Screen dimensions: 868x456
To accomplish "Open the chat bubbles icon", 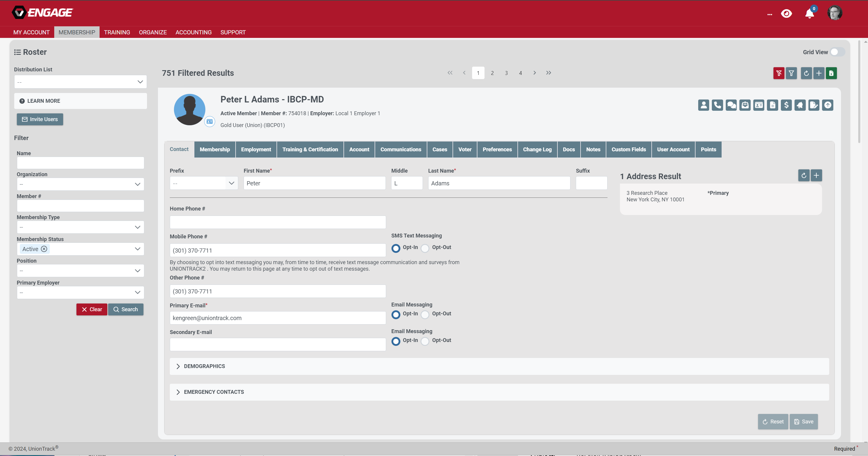I will [731, 105].
